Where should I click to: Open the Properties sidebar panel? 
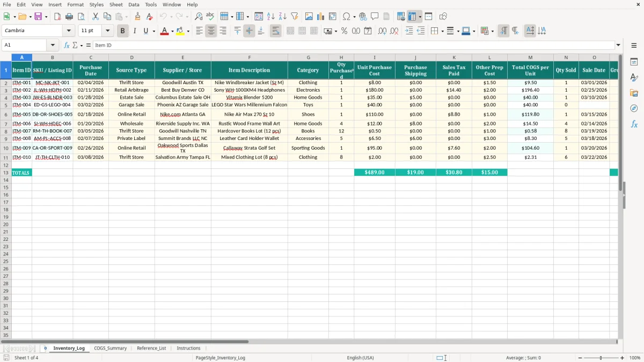click(x=634, y=62)
